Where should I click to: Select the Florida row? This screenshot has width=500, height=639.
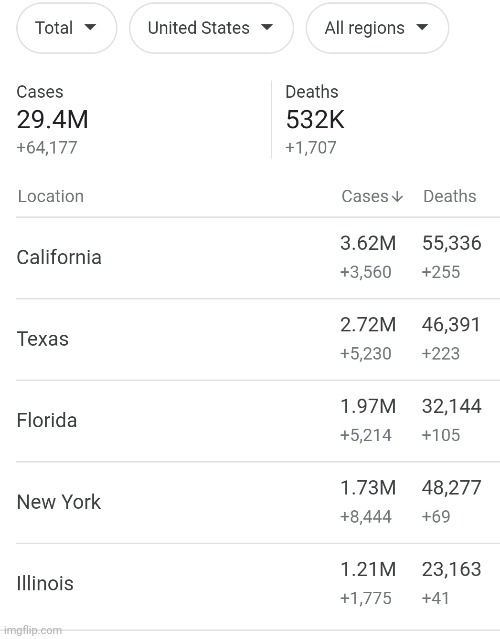[258, 421]
